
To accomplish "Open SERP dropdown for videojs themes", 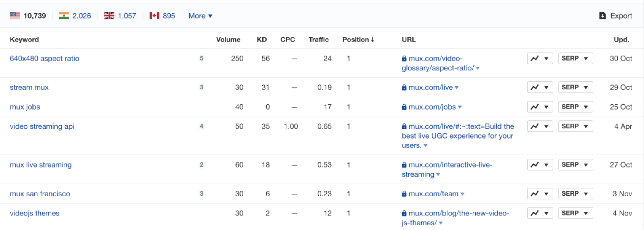I will tap(575, 213).
